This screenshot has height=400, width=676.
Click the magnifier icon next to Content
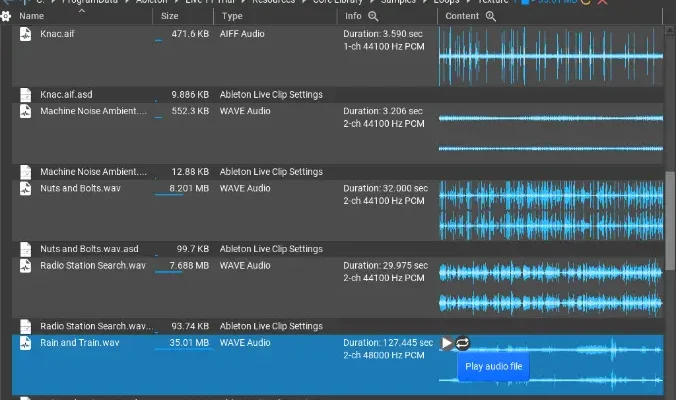point(490,17)
